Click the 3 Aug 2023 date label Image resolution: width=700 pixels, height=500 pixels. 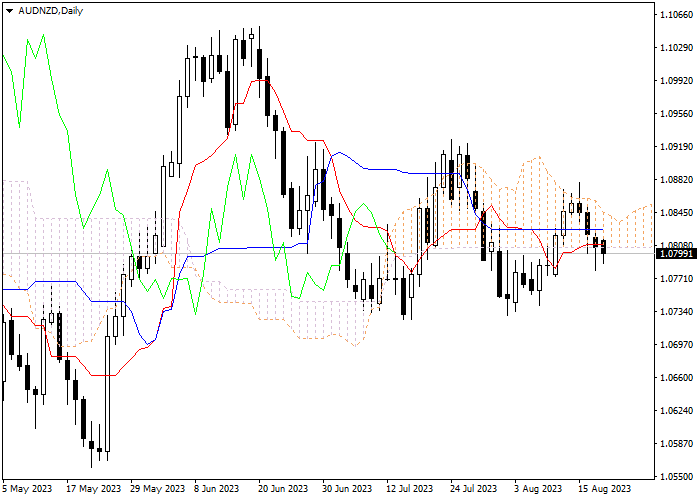(x=538, y=489)
